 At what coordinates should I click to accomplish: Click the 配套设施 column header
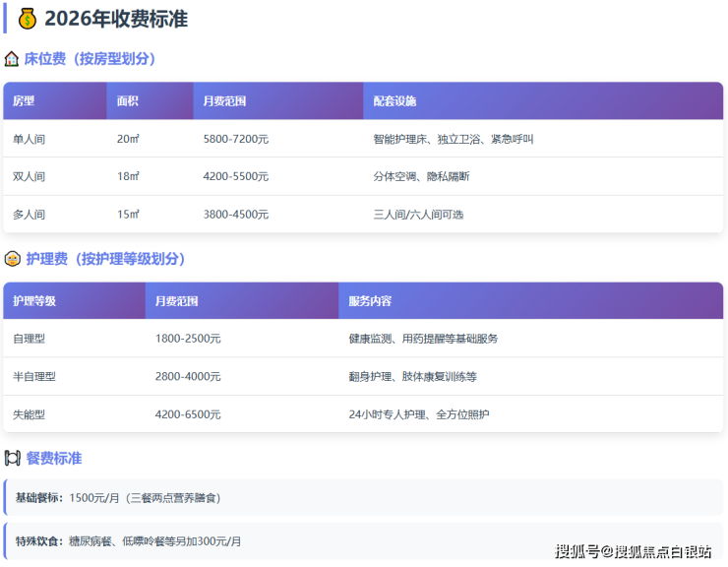click(395, 101)
